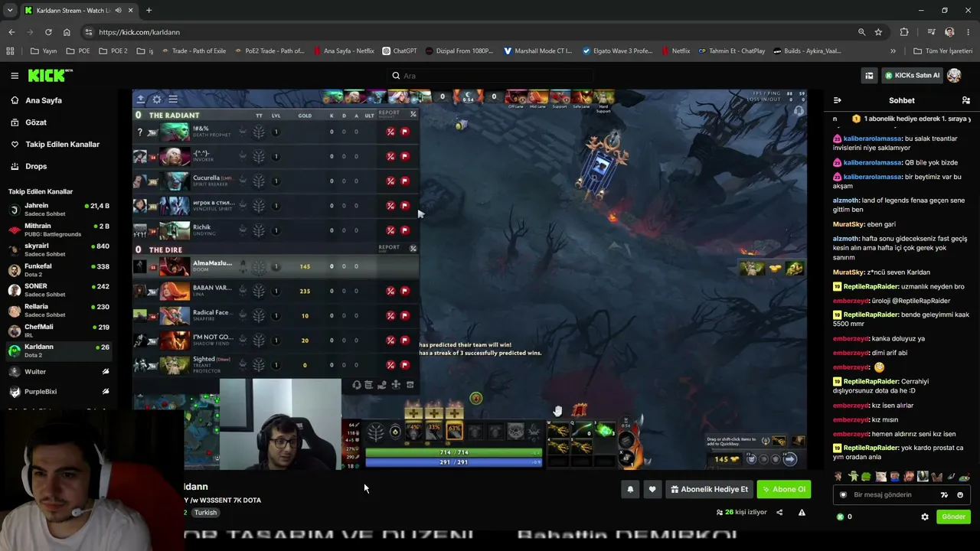Open the Kick sidebar hamburger menu
Viewport: 980px width, 551px height.
15,76
